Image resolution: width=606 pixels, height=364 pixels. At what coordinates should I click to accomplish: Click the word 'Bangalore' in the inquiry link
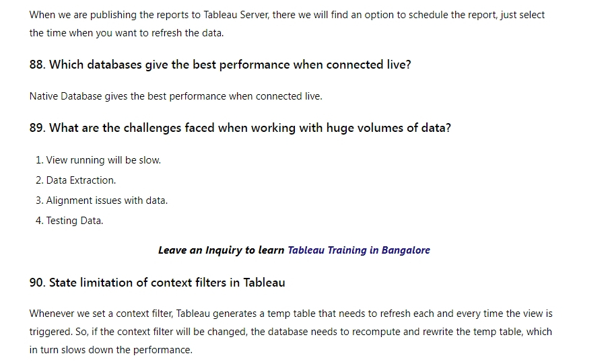[406, 250]
